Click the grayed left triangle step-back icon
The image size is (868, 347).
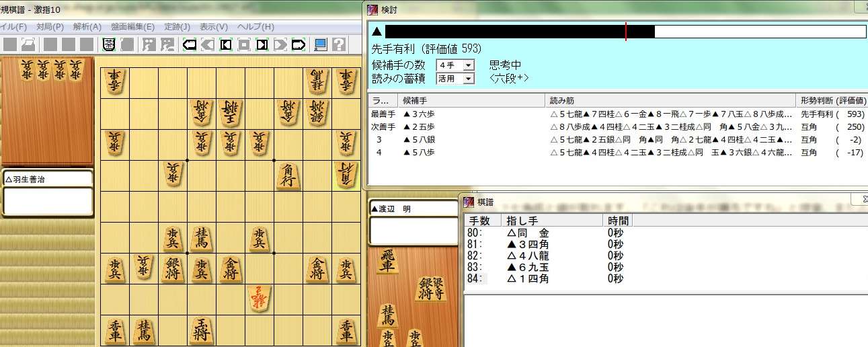pyautogui.click(x=208, y=44)
